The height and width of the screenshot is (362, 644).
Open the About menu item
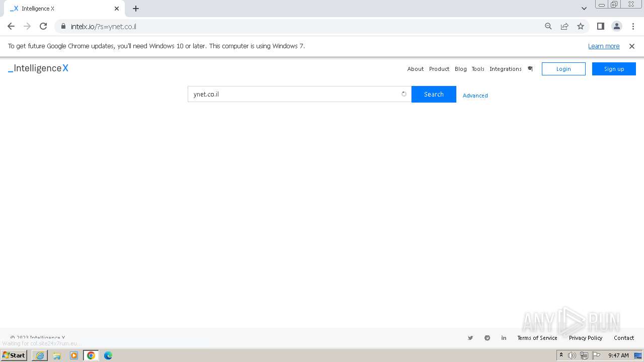[x=416, y=69]
